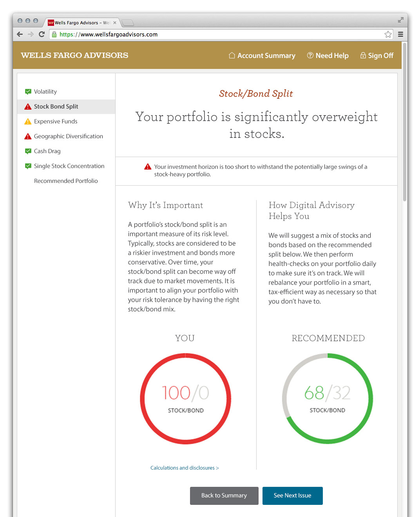The image size is (420, 517).
Task: Open Recommended Portfolio in the sidebar
Action: point(66,181)
